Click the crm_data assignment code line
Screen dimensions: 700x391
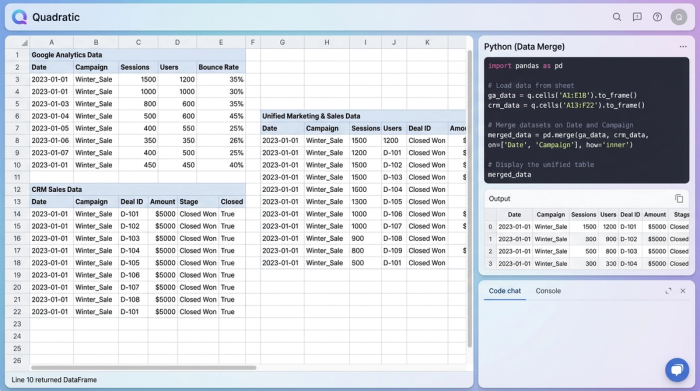coord(566,105)
